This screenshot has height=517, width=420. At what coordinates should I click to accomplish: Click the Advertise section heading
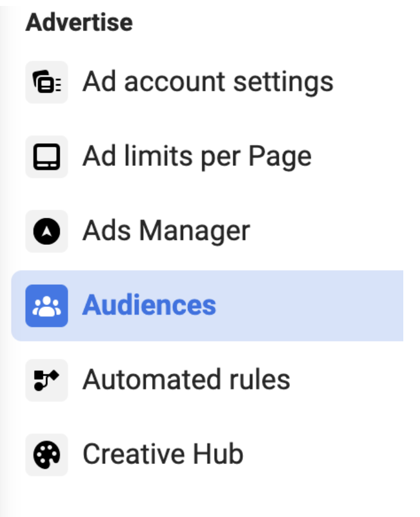coord(79,23)
